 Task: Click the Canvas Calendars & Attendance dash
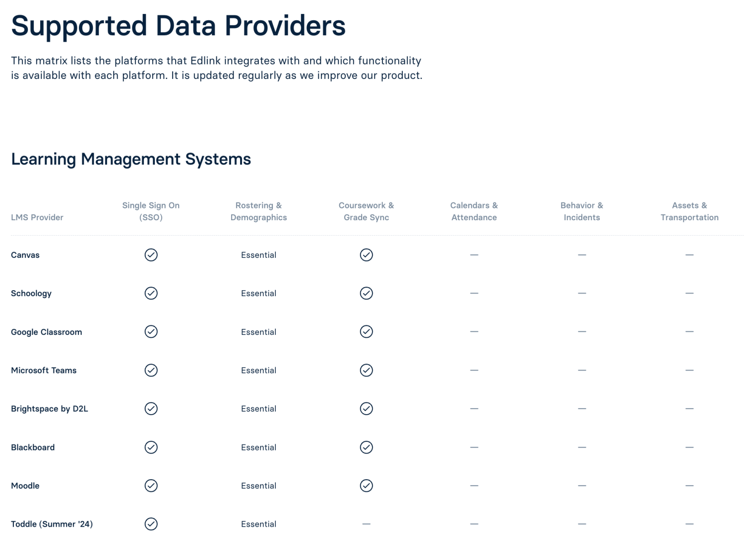click(474, 255)
